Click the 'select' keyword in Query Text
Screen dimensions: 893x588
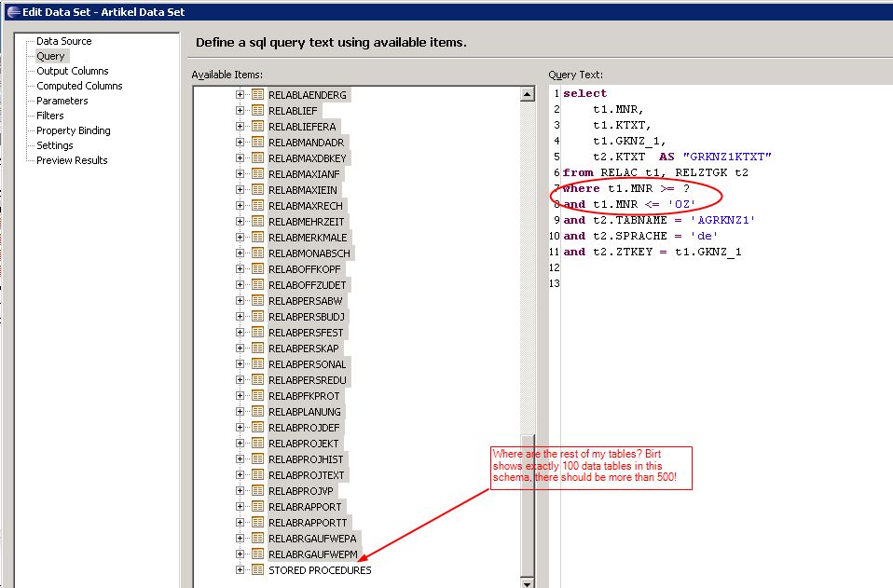click(x=584, y=93)
